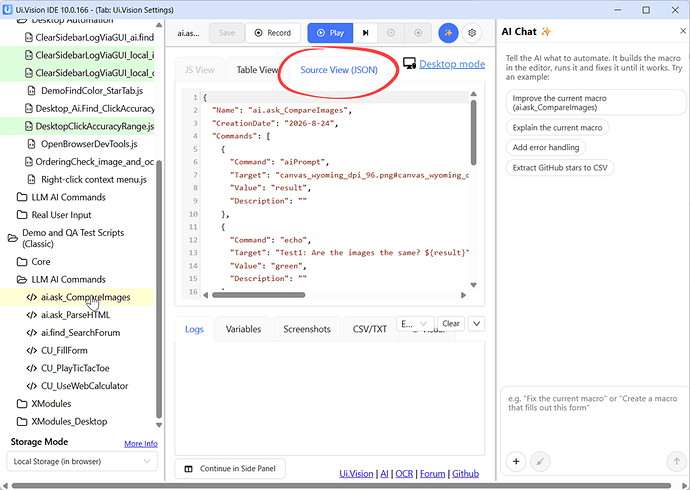Viewport: 690px width, 490px height.
Task: Click first disabled circle icon after step button
Action: point(391,33)
